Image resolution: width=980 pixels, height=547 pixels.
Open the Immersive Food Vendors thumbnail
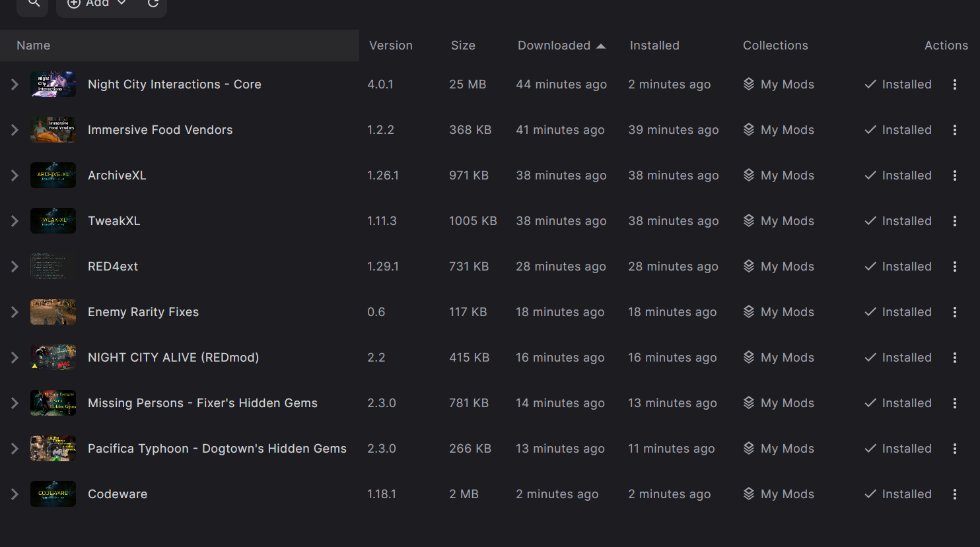coord(53,130)
